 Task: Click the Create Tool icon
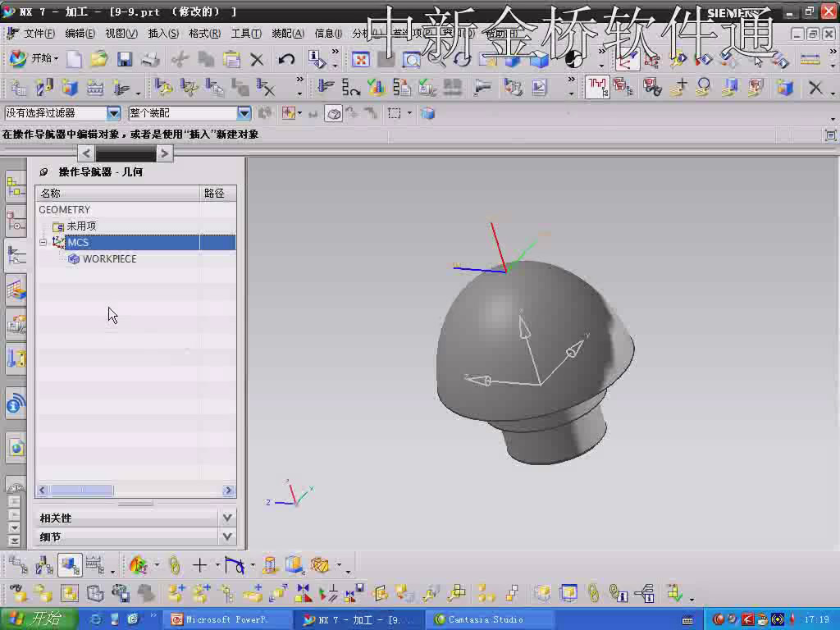click(x=44, y=87)
